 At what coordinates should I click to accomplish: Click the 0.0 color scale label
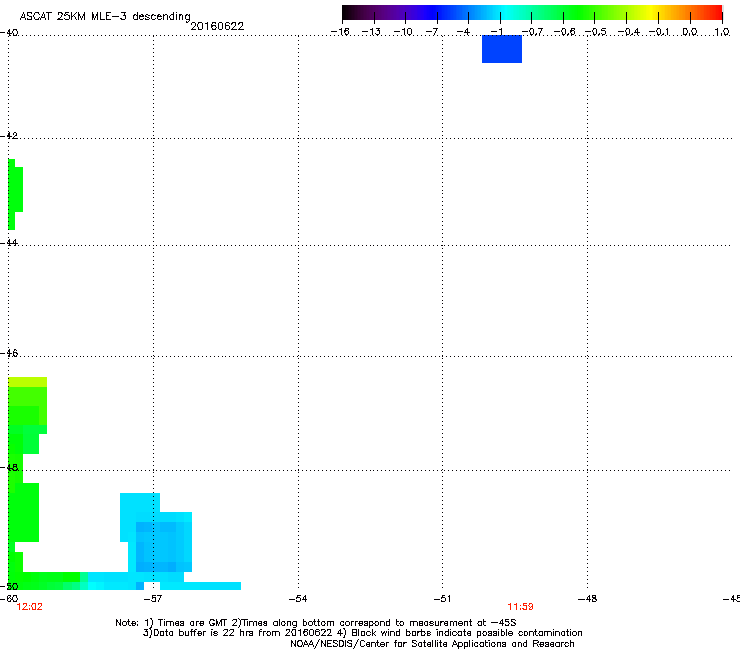click(x=690, y=32)
